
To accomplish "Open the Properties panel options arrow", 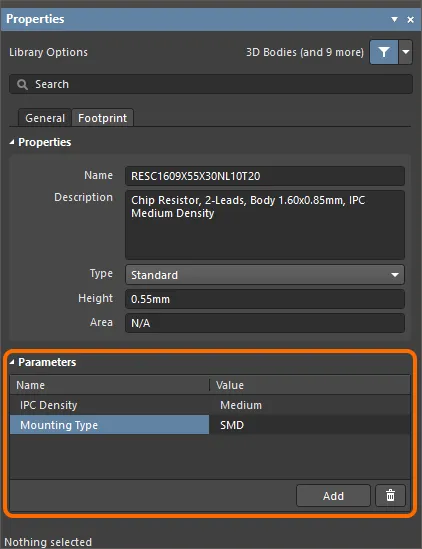I will point(394,19).
